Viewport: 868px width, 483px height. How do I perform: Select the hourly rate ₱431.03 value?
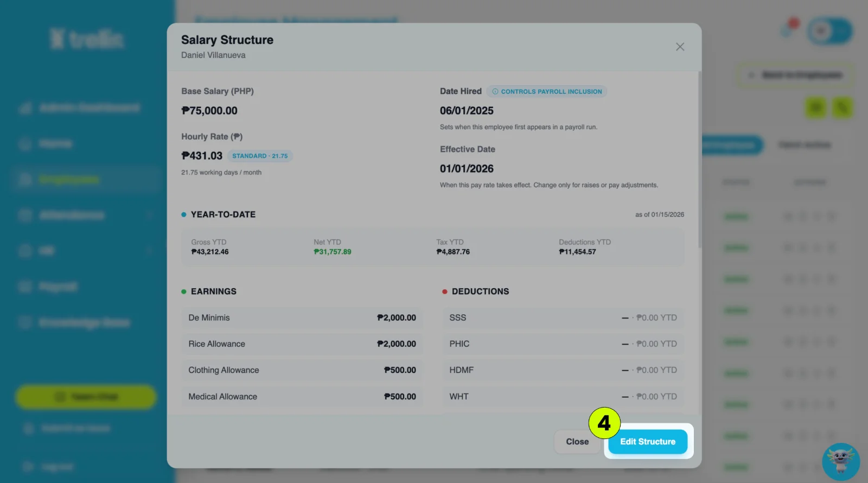(202, 156)
